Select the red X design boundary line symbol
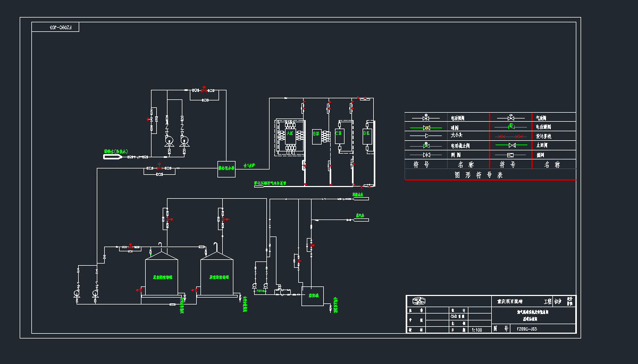638x364 pixels. click(x=510, y=137)
